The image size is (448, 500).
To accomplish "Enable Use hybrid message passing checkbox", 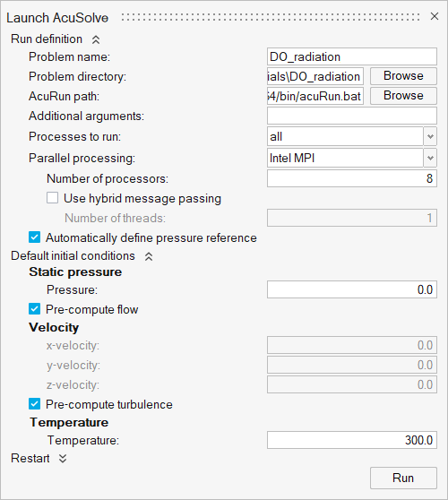I will [x=52, y=198].
